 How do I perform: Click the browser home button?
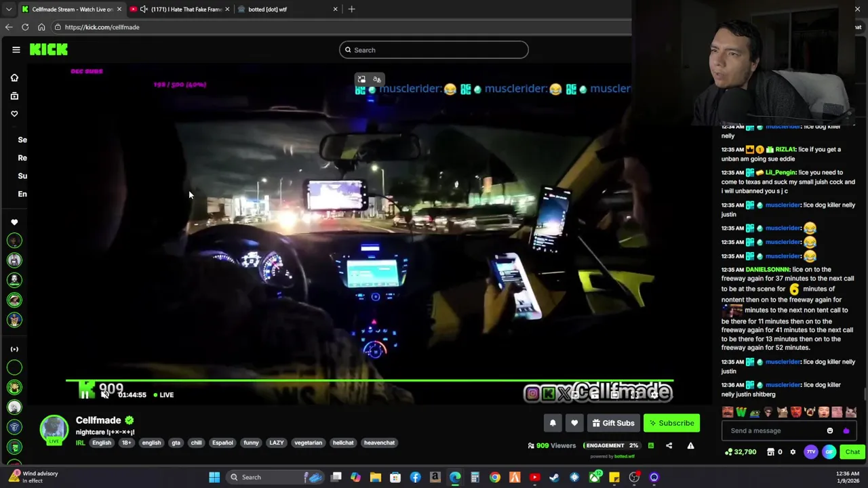[x=41, y=27]
